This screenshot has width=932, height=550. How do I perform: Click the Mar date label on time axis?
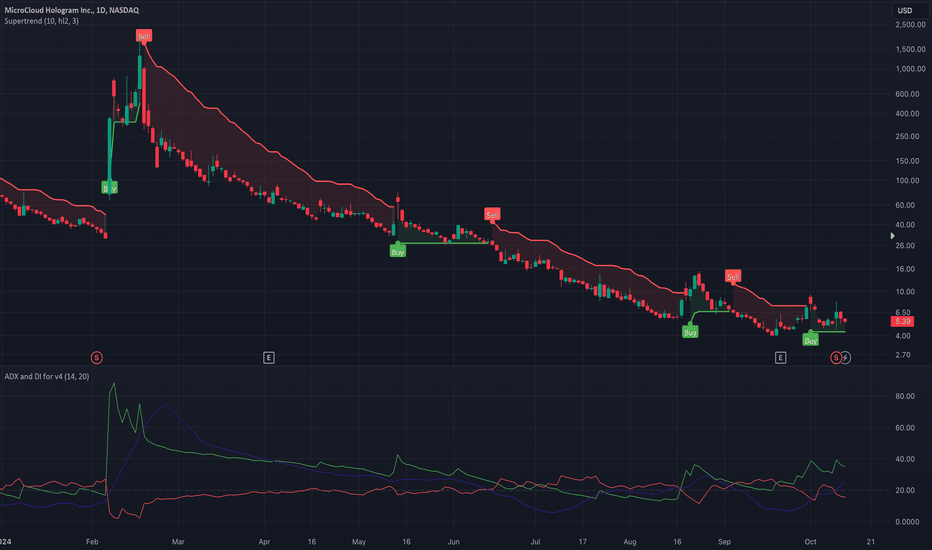178,542
